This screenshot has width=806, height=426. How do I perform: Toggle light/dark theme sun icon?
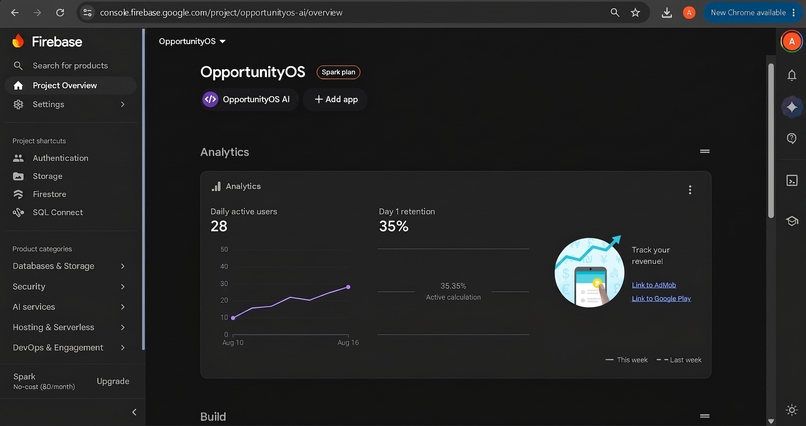tap(792, 410)
